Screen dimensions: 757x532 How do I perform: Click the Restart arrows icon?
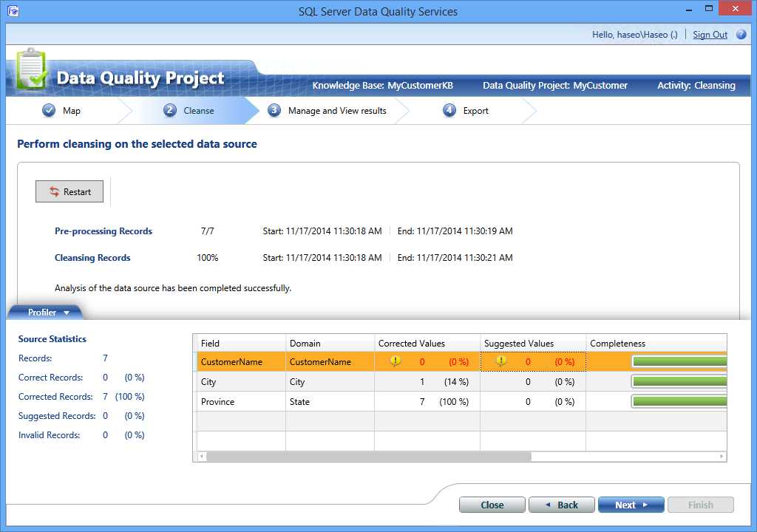tap(54, 191)
